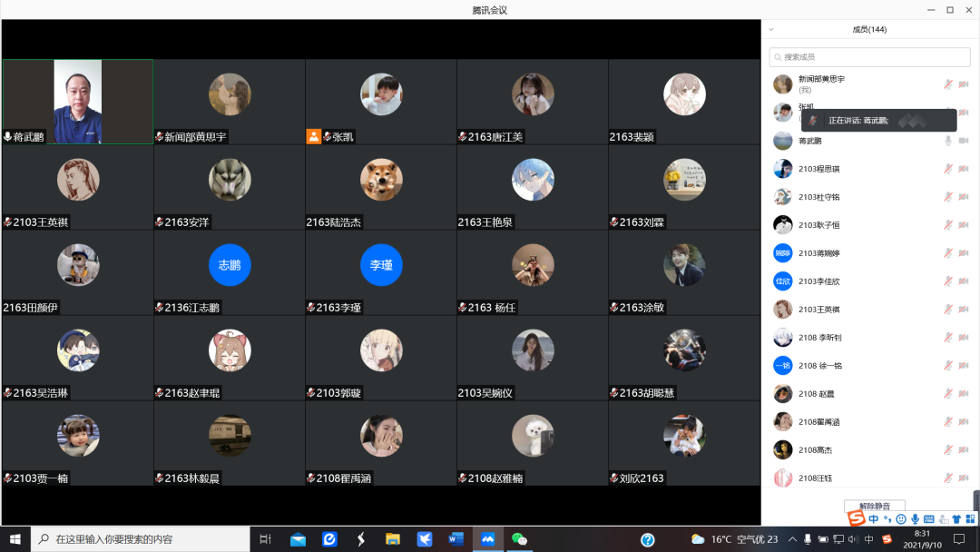Toggle mute status for 2108 徐一铭
This screenshot has height=552, width=980.
click(948, 366)
